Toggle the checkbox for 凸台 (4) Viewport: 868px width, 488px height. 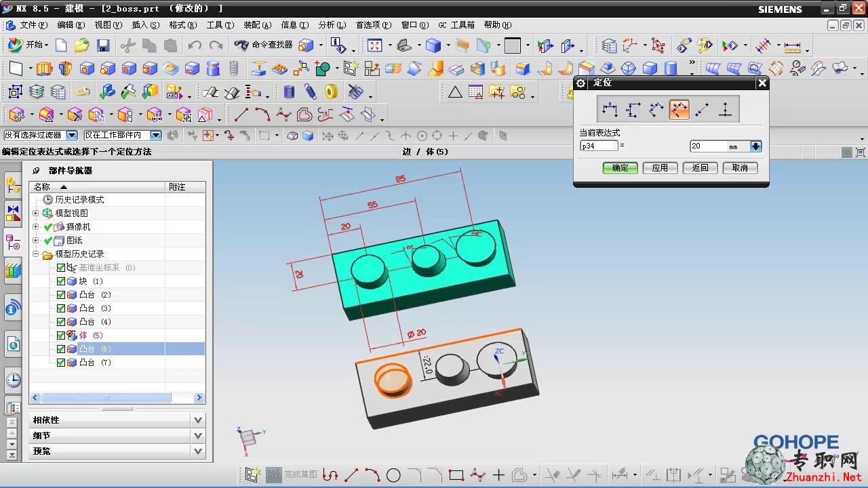61,322
